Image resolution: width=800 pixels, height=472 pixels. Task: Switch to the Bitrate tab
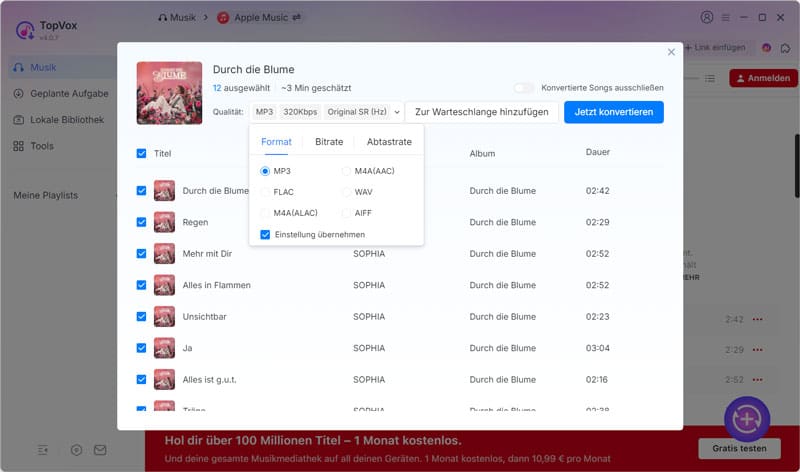329,142
